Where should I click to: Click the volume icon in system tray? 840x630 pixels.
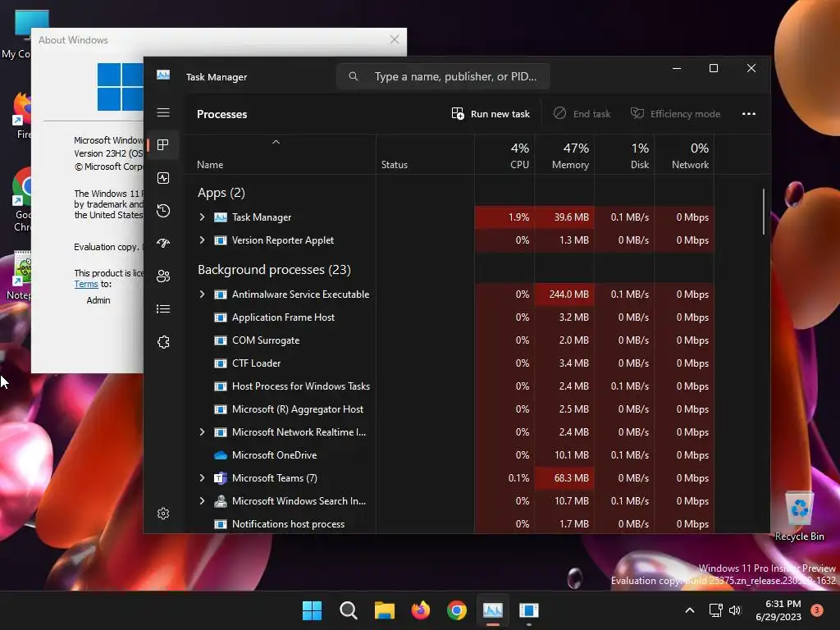735,610
